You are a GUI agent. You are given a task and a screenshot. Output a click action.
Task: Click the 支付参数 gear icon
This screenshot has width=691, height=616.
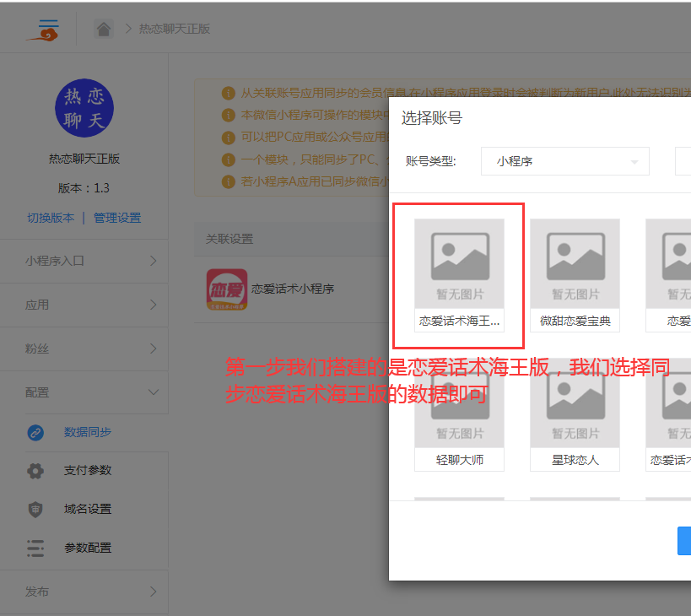pyautogui.click(x=35, y=471)
